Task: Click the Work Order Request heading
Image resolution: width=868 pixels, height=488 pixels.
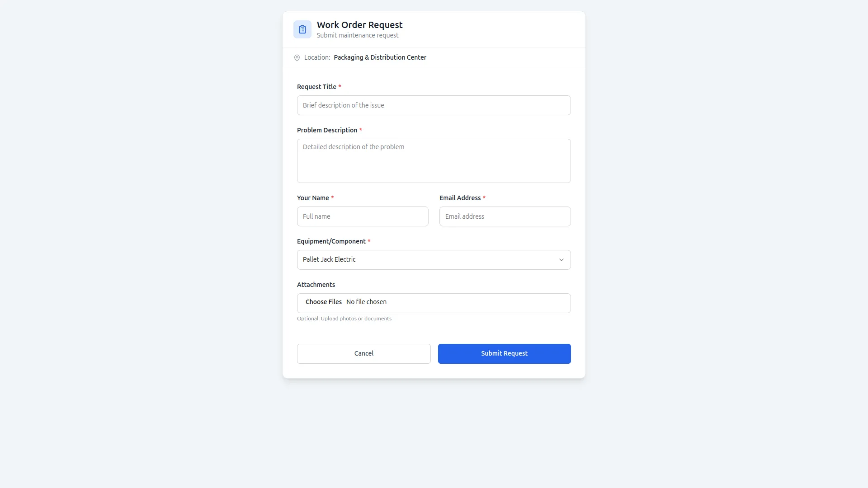Action: (359, 25)
